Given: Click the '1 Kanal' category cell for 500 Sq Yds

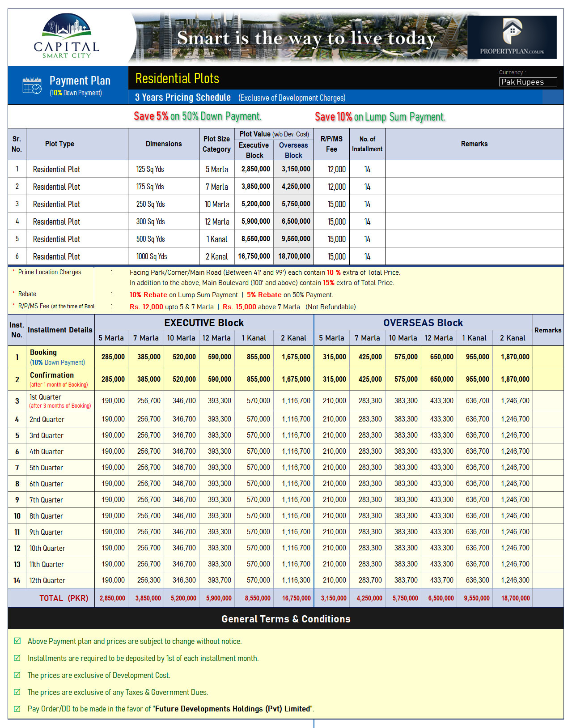Looking at the screenshot, I should click(217, 239).
